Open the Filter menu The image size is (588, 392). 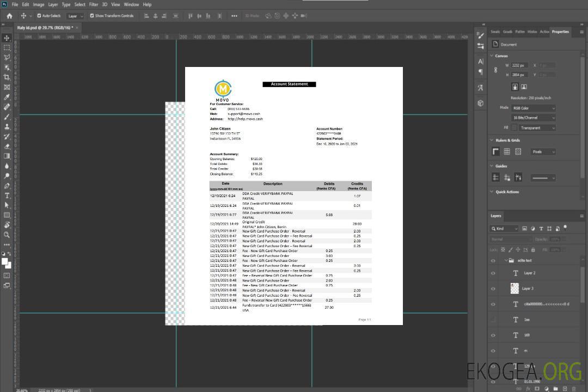[x=94, y=4]
